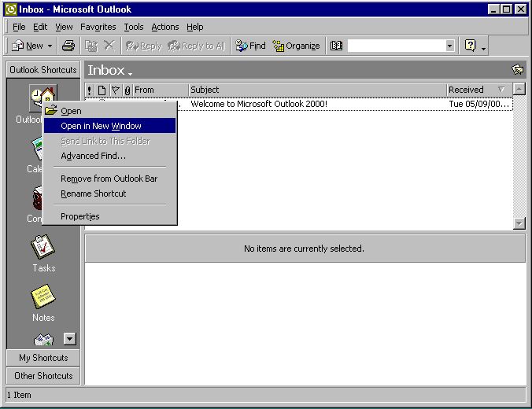
Task: Sort messages by From column
Action: click(161, 90)
